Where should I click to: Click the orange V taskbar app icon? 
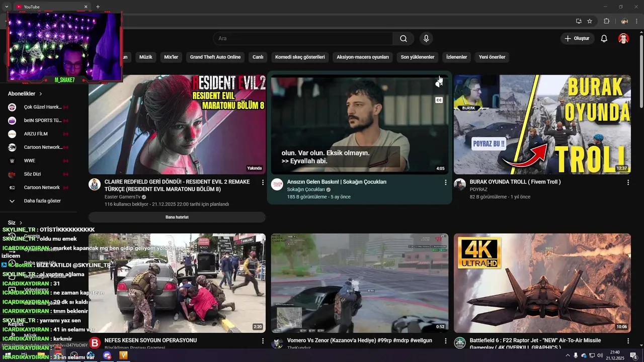[123, 355]
